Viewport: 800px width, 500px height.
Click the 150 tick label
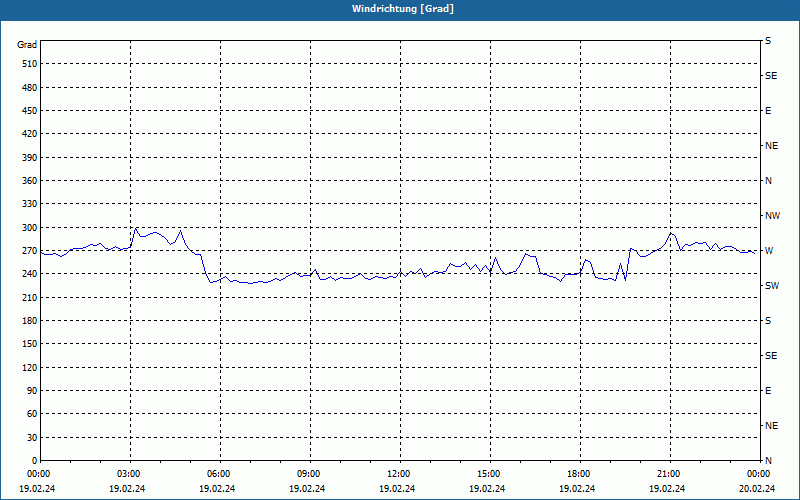(29, 343)
